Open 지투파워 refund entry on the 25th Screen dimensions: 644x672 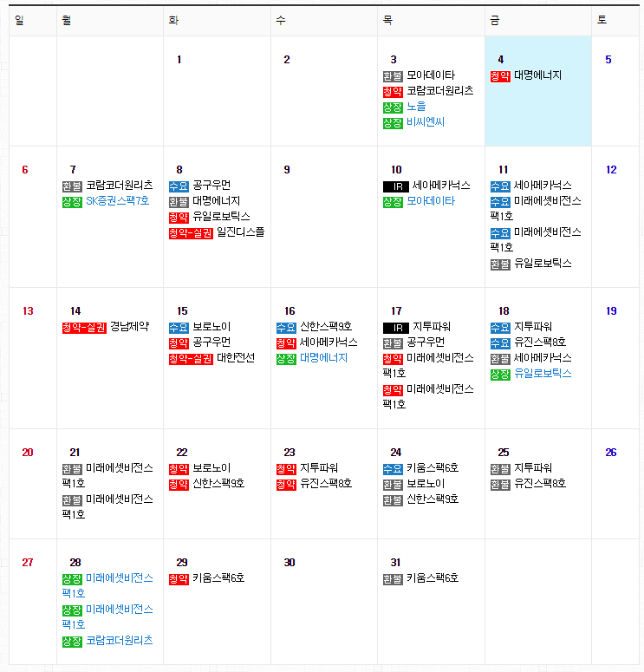pos(532,468)
